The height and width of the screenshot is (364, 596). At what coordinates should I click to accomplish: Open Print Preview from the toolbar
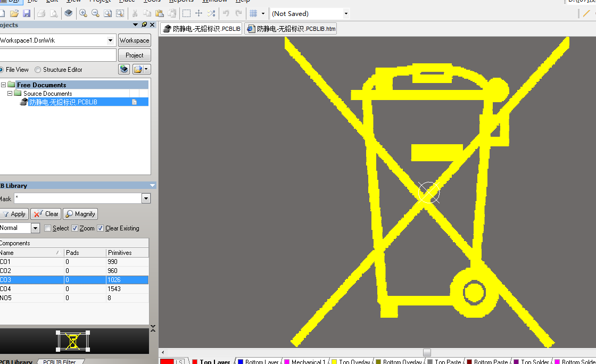(x=54, y=14)
